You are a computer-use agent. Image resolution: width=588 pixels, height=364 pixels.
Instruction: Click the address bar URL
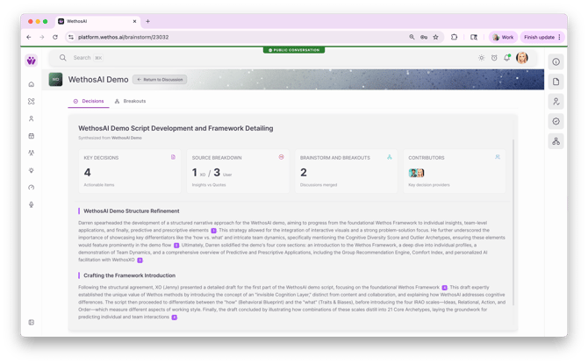[x=124, y=37]
